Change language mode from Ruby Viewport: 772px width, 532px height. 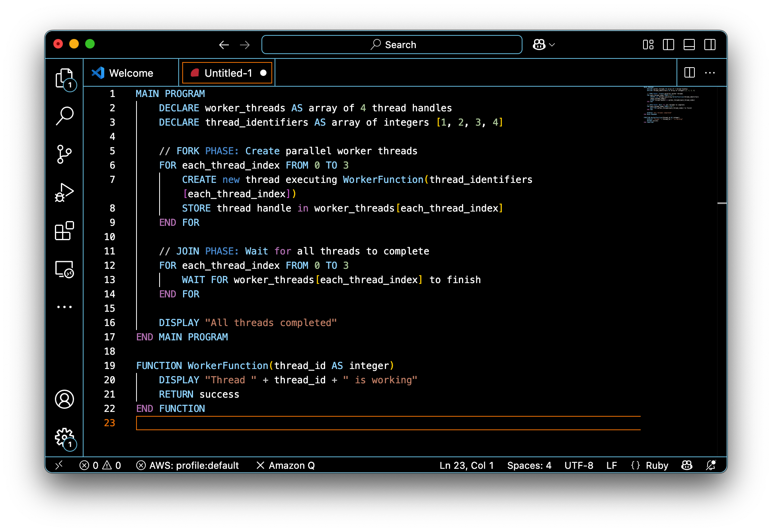tap(657, 465)
